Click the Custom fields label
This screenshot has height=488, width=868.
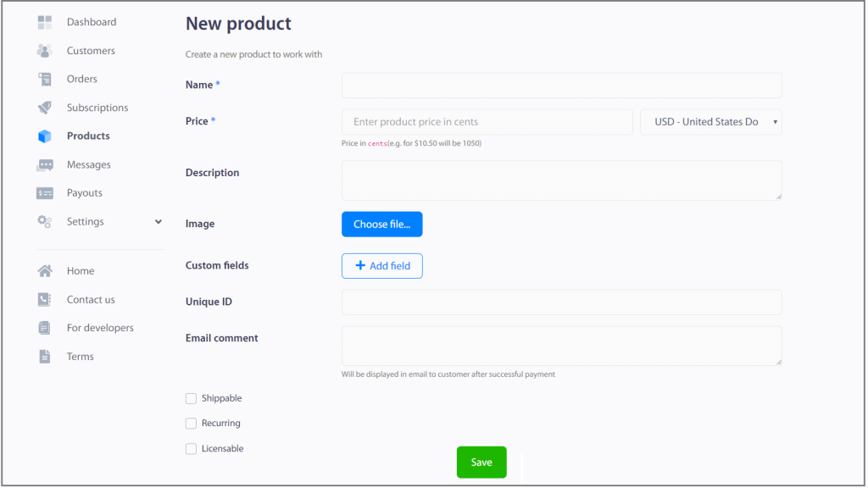(x=217, y=265)
